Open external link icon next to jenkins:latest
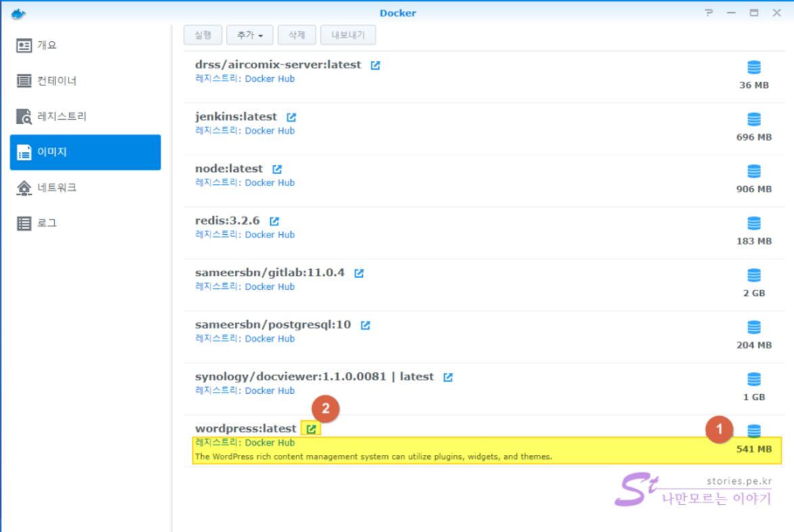This screenshot has height=532, width=794. (x=291, y=117)
